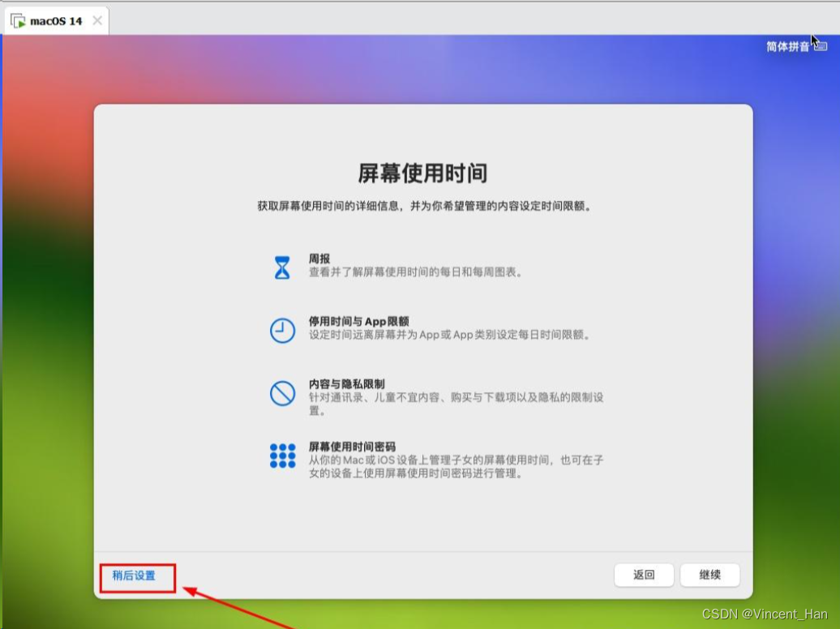
Task: Click the clock icon for 停用时间与 App 限额
Action: point(282,331)
